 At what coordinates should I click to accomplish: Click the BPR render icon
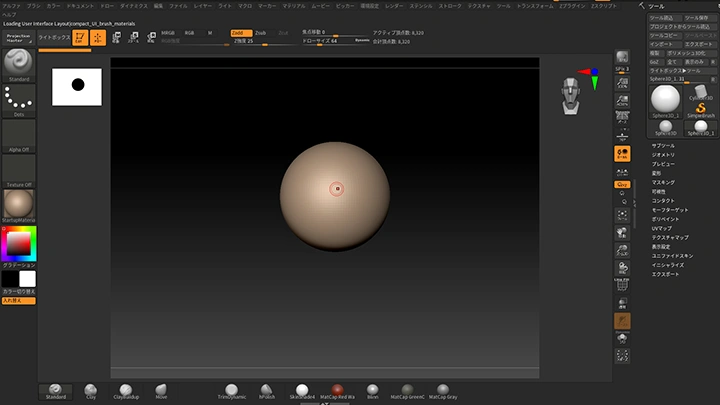click(622, 57)
